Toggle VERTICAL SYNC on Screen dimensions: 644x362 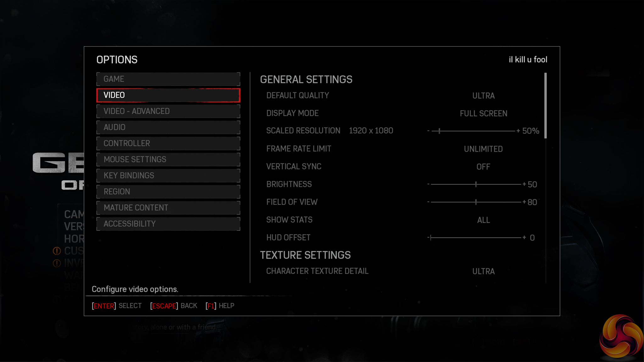pyautogui.click(x=483, y=167)
